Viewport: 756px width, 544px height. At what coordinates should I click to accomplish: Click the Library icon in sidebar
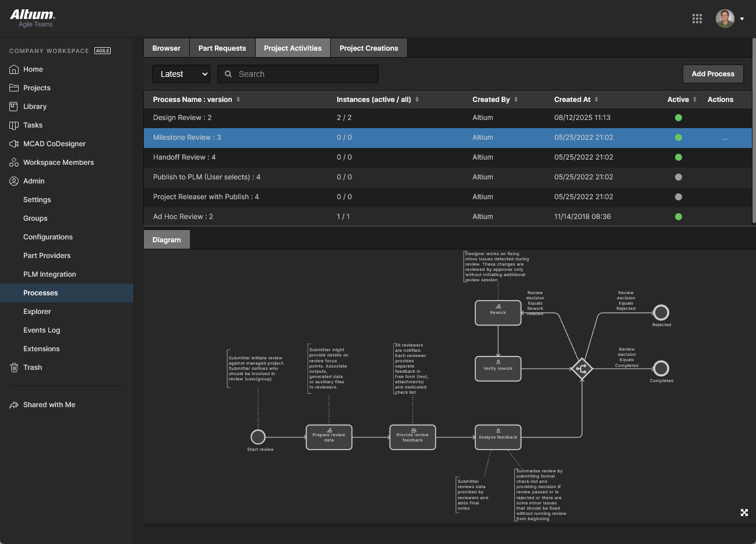14,107
